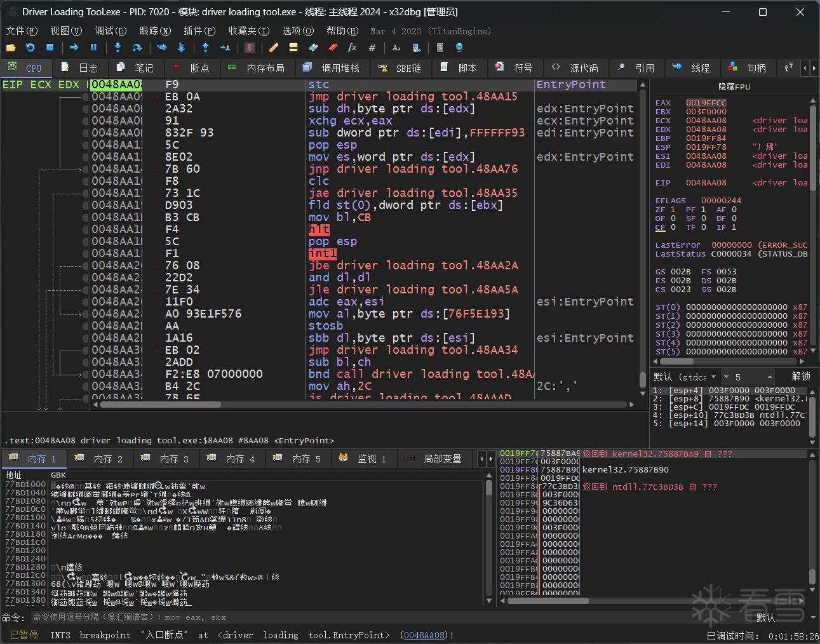820x644 pixels.
Task: Run to user code icon
Action: [225, 48]
